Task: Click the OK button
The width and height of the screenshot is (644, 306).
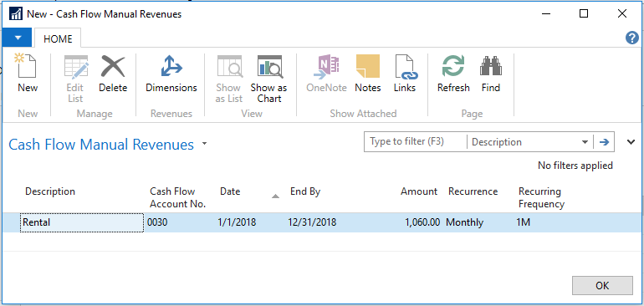Action: pos(602,285)
